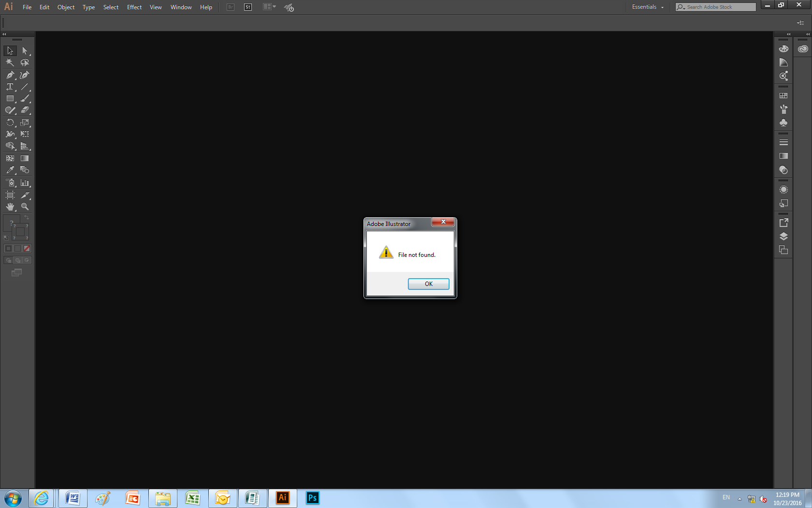Activate the Hand tool
The height and width of the screenshot is (508, 812).
coord(10,207)
